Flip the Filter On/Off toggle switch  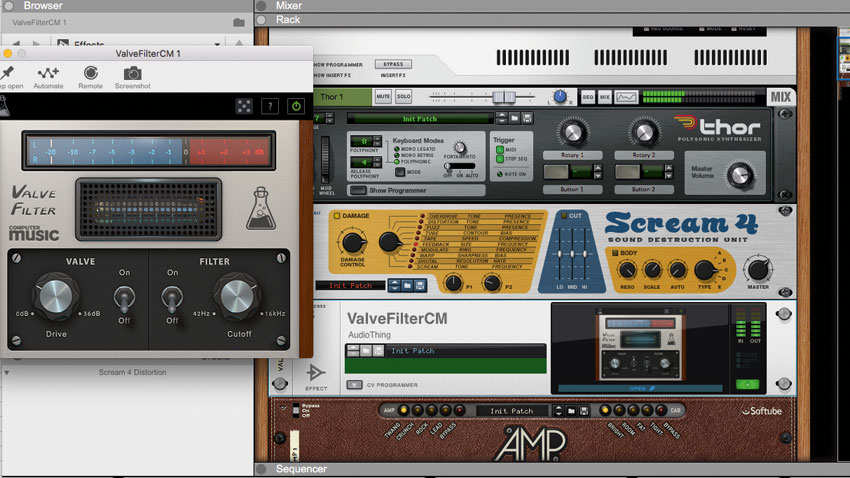(172, 298)
